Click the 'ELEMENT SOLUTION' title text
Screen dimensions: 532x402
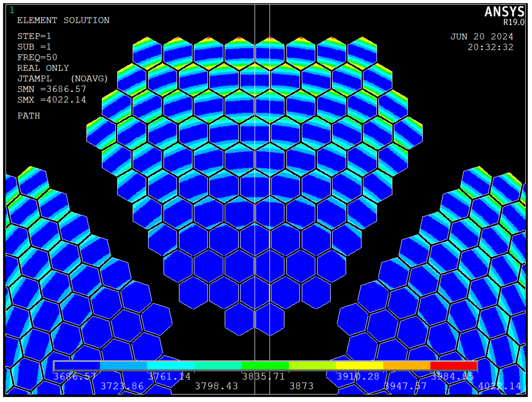pos(63,20)
